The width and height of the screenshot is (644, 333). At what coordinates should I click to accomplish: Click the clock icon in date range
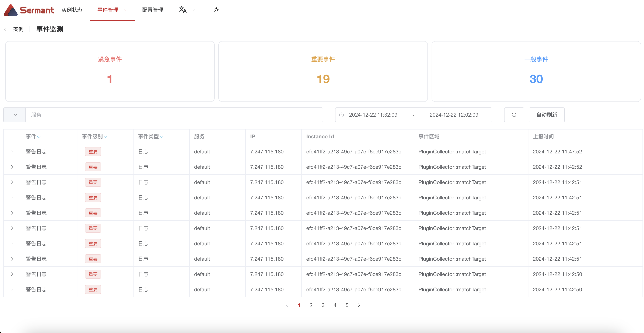point(341,115)
